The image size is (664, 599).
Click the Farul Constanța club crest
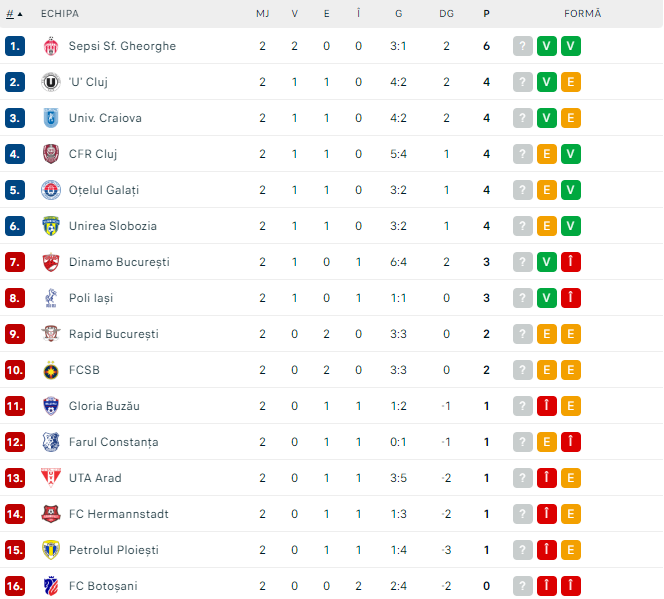point(51,442)
